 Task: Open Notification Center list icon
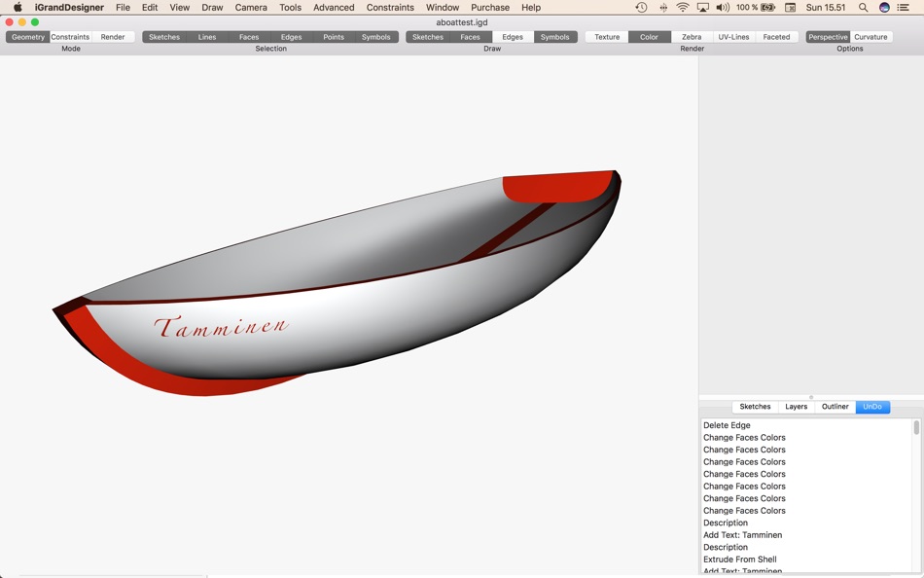pos(903,7)
